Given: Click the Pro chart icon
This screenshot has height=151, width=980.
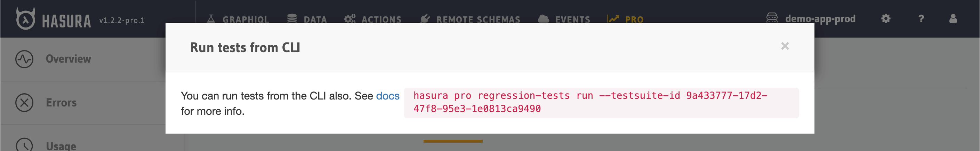Looking at the screenshot, I should click(x=612, y=19).
